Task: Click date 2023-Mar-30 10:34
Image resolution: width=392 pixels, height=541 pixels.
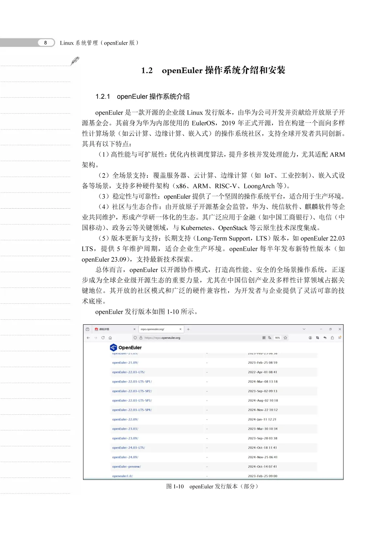Action: pyautogui.click(x=263, y=429)
